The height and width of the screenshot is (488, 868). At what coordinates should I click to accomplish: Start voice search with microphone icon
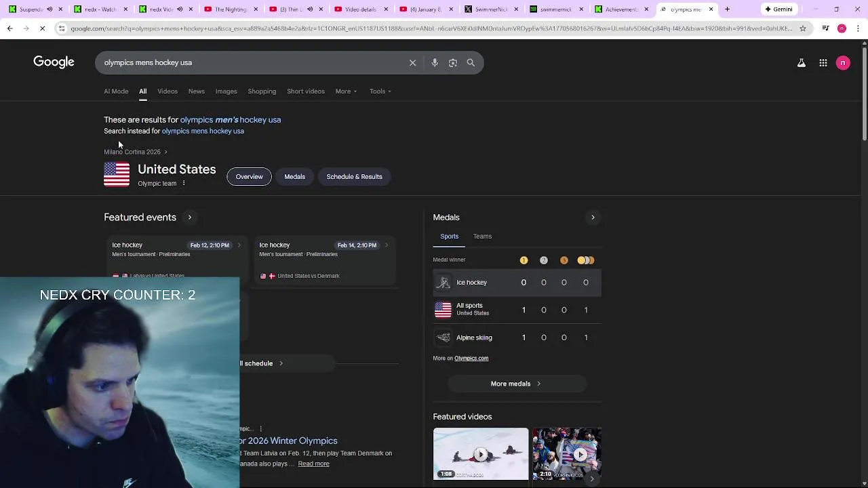(435, 62)
